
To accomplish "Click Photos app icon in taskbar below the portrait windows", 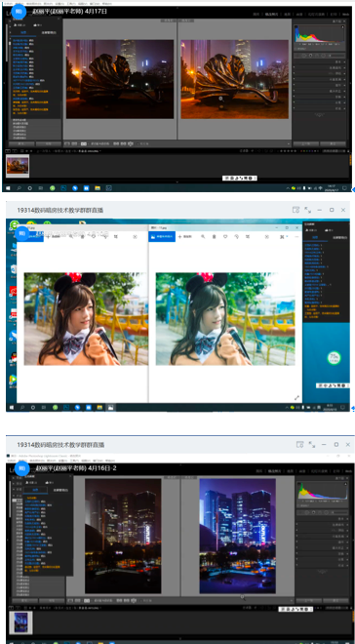I will tap(110, 408).
